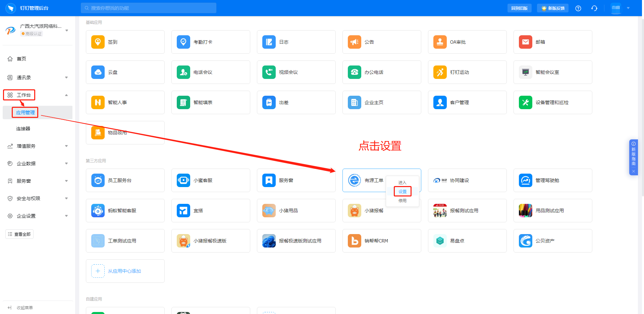Expand the 增值服务 sidebar menu
The image size is (644, 314).
[x=66, y=146]
